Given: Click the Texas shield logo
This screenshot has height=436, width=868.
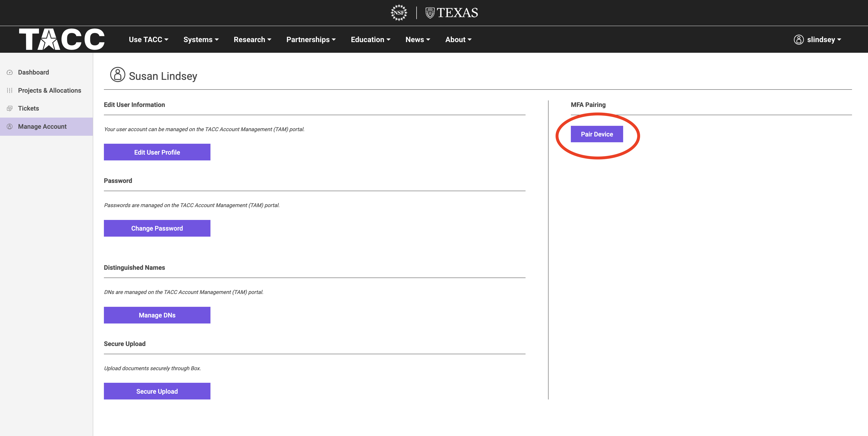Looking at the screenshot, I should [x=430, y=13].
